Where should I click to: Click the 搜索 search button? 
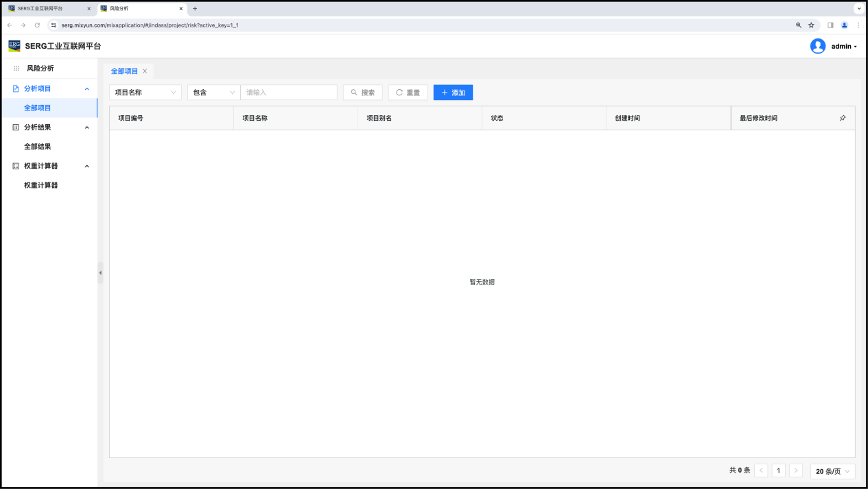coord(362,93)
